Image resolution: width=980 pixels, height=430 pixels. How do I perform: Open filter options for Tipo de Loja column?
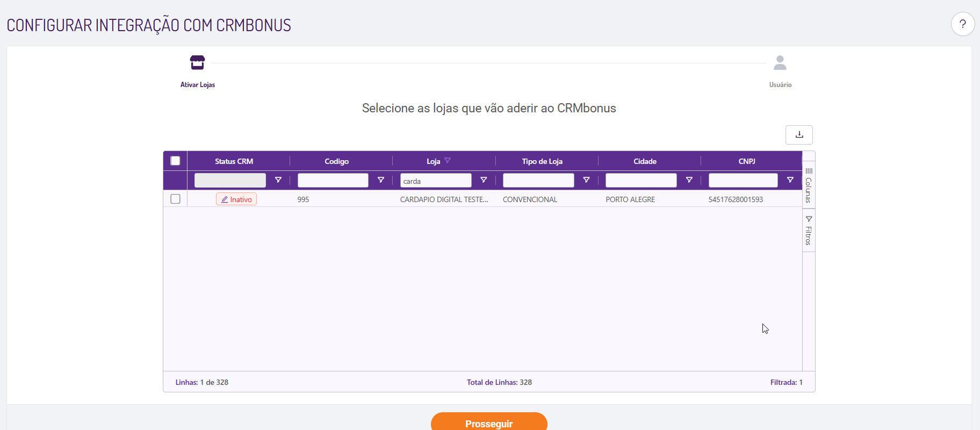tap(586, 180)
